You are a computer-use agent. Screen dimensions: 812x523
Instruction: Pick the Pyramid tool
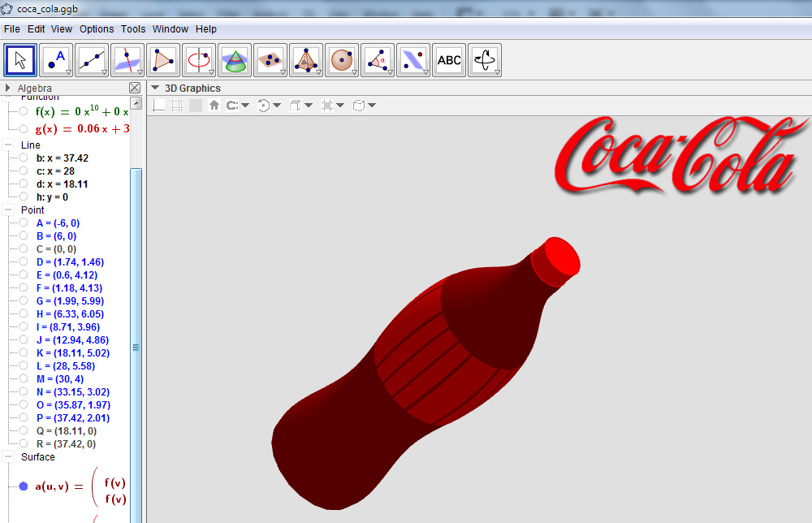click(x=306, y=60)
